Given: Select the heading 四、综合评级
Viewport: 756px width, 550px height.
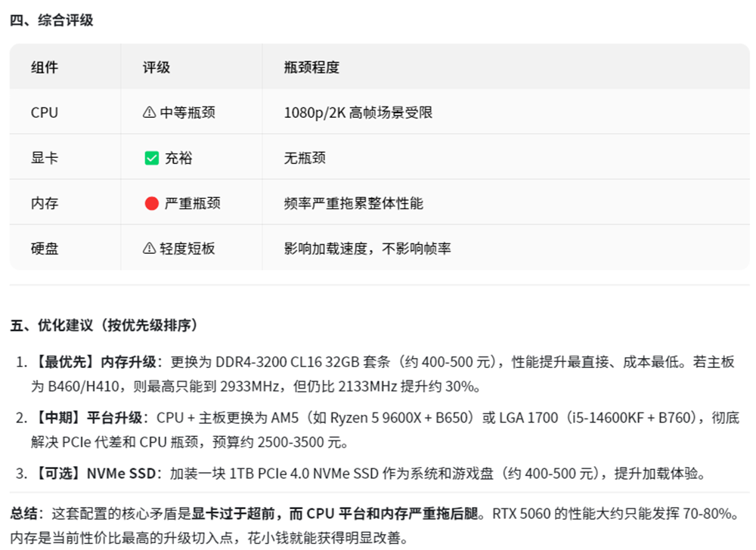Looking at the screenshot, I should [51, 20].
